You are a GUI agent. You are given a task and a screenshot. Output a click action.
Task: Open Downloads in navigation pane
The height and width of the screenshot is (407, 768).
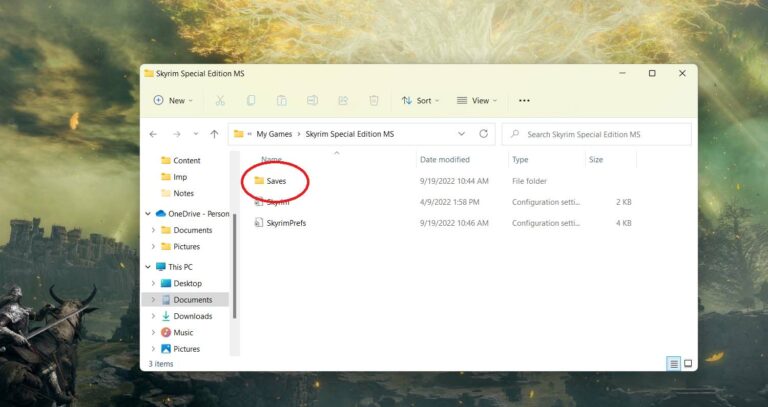point(192,316)
